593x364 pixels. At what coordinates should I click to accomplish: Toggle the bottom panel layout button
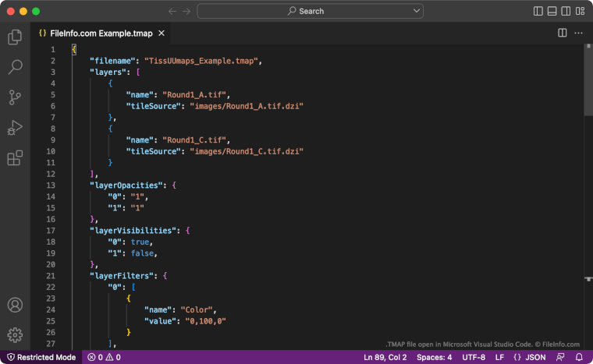click(x=552, y=11)
